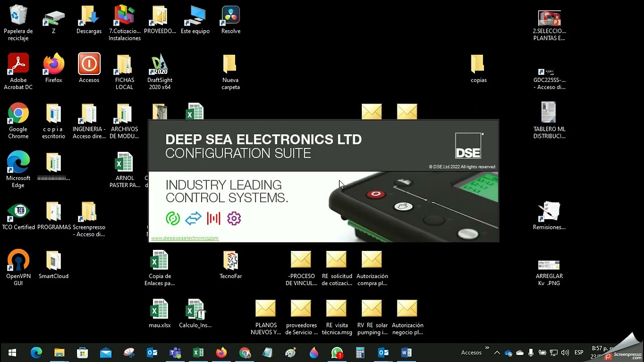
Task: Launch the TCO Certified desktop shortcut
Action: (x=18, y=215)
